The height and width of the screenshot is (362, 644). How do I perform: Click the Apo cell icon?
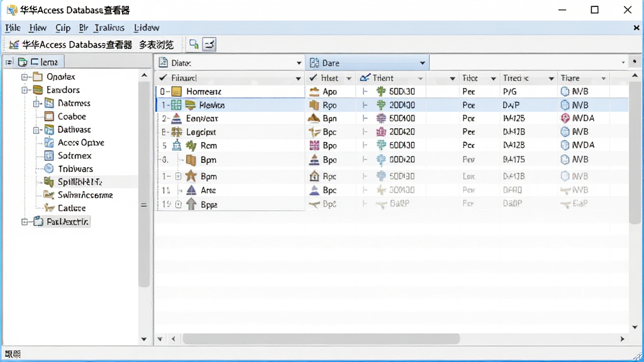tap(314, 92)
